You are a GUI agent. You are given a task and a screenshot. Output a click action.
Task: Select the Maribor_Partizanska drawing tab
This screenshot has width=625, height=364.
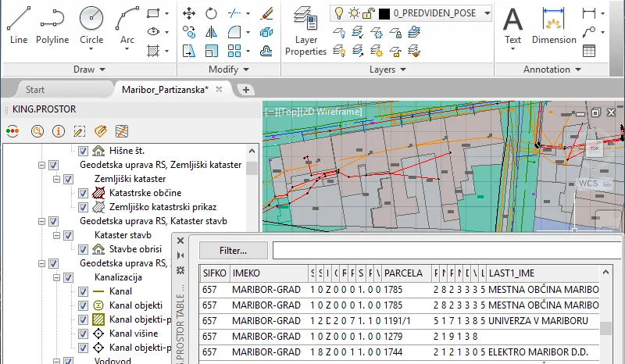coord(165,90)
